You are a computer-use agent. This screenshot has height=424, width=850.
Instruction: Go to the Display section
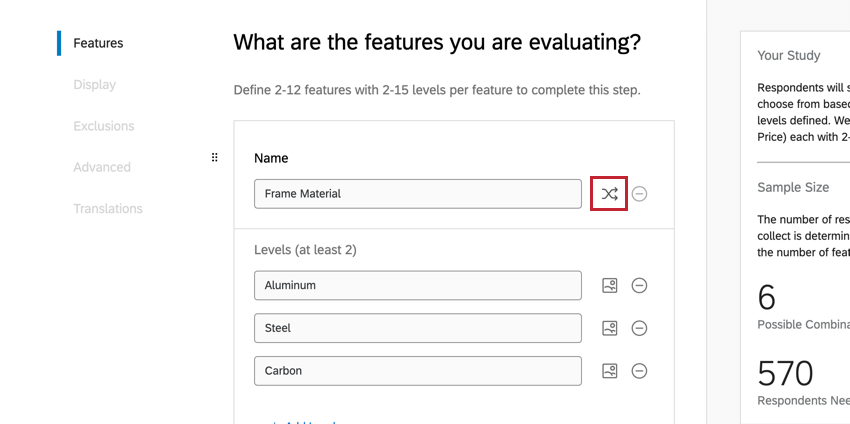pos(94,85)
